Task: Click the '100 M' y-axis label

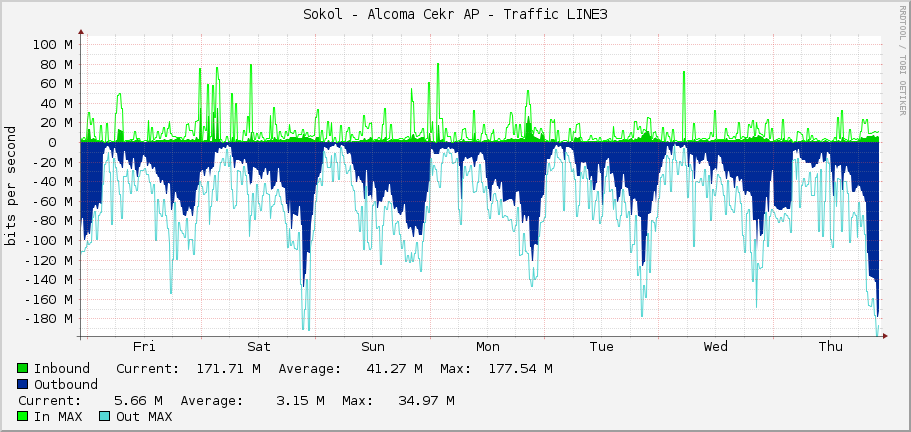Action: tap(53, 45)
